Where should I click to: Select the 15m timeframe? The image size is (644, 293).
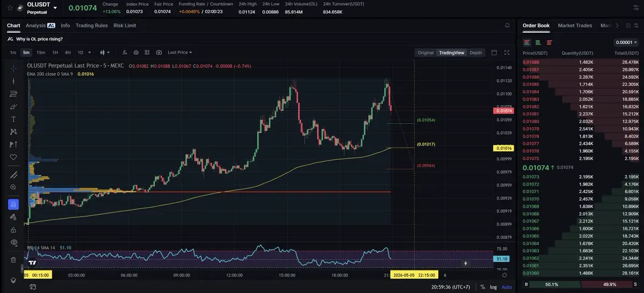[x=41, y=53]
